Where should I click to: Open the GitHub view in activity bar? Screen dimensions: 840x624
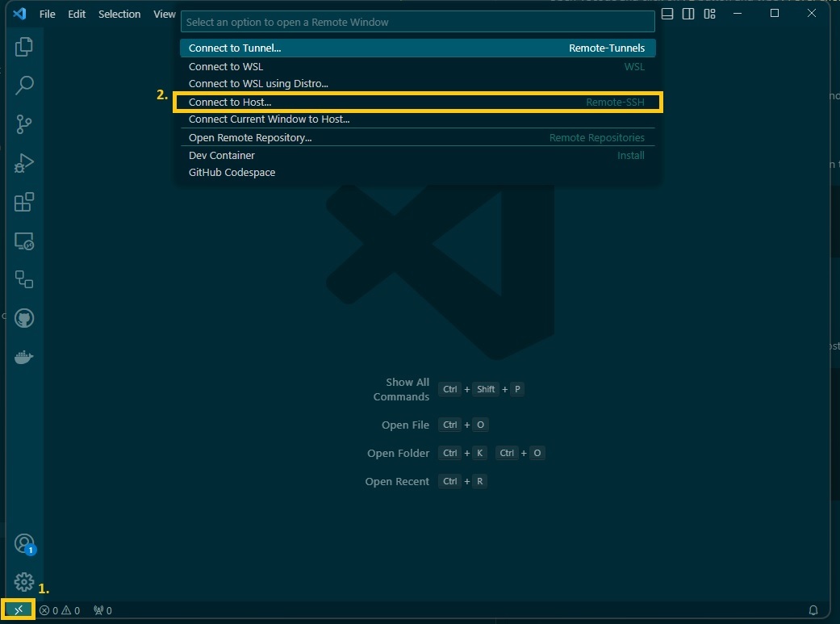[24, 318]
